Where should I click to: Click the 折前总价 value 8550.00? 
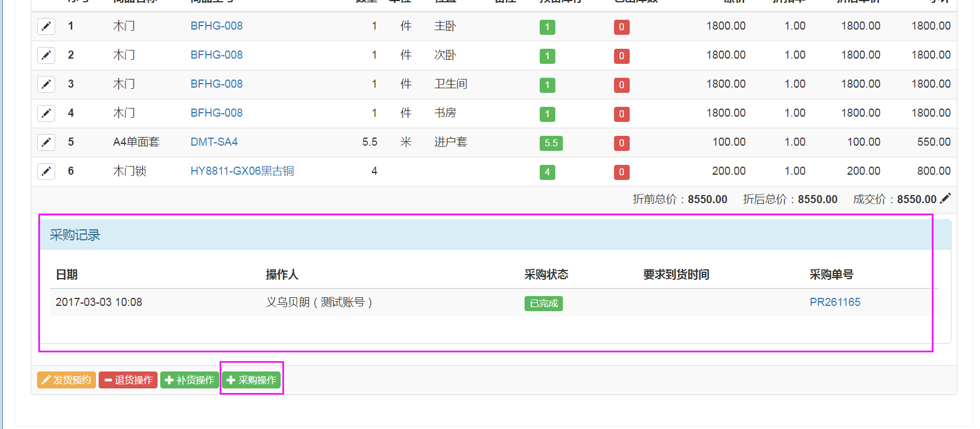pyautogui.click(x=708, y=199)
